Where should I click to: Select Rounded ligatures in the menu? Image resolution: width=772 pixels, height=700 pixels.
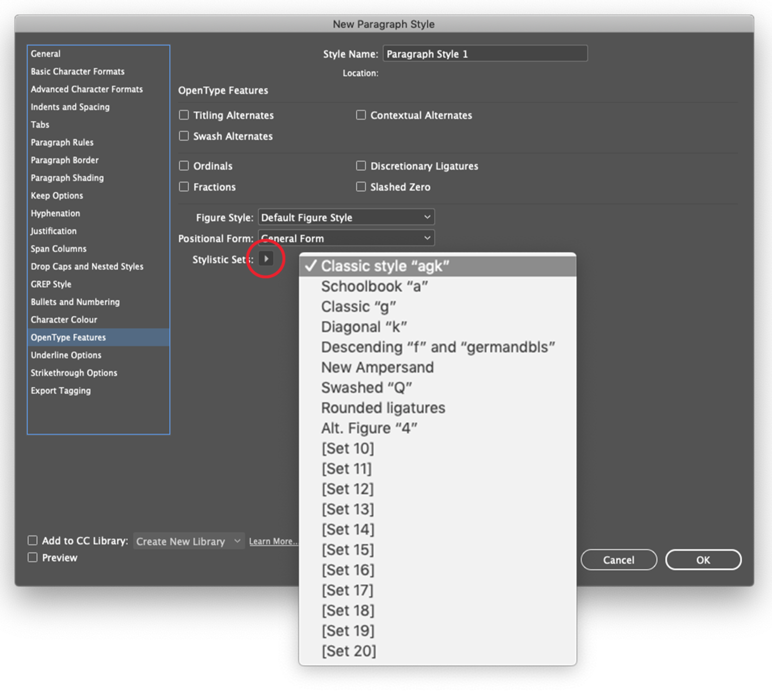(383, 408)
